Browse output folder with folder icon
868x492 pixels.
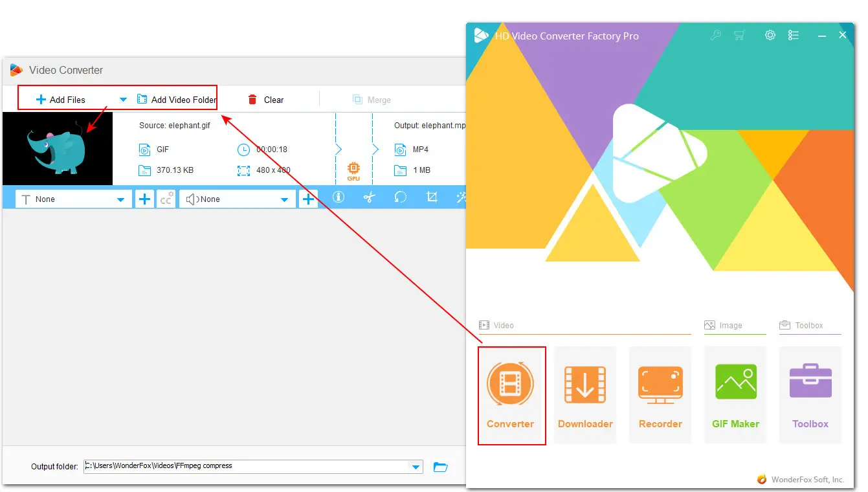point(441,467)
